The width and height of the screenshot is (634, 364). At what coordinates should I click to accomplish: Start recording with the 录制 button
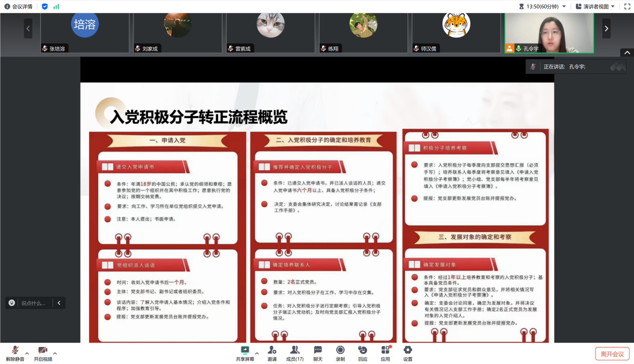(x=340, y=353)
